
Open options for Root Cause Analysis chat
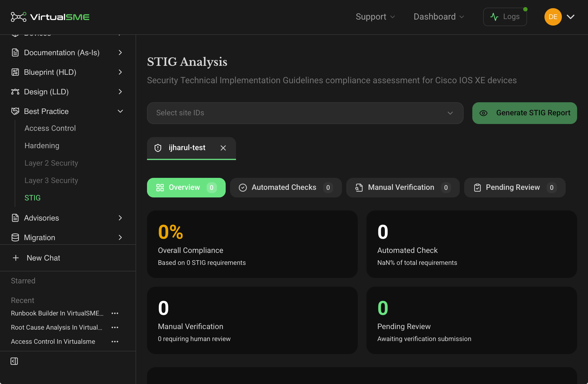coord(115,327)
